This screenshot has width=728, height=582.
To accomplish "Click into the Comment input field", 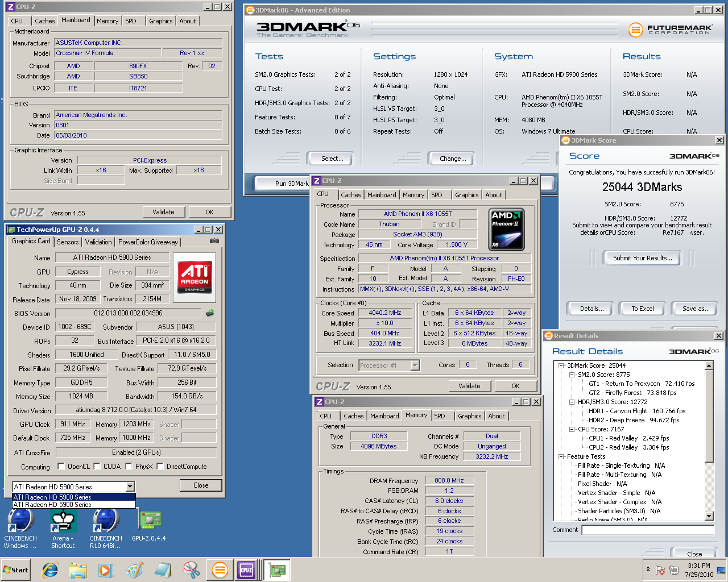I will [x=647, y=530].
